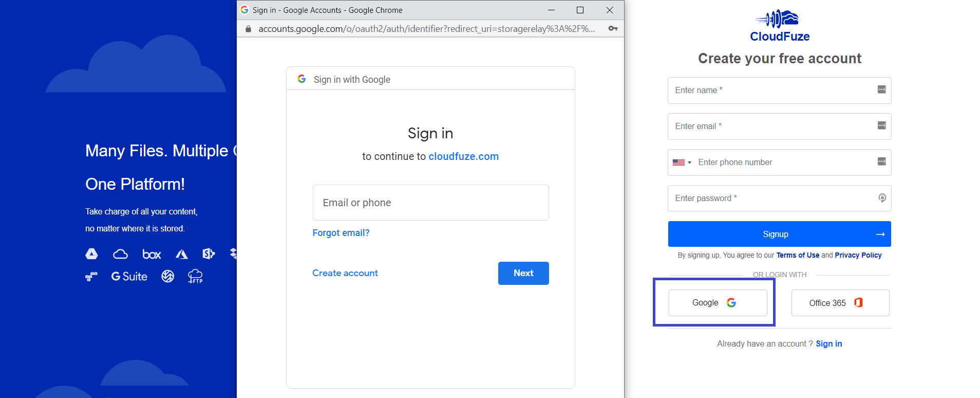
Task: Click the Email or phone field
Action: (x=430, y=203)
